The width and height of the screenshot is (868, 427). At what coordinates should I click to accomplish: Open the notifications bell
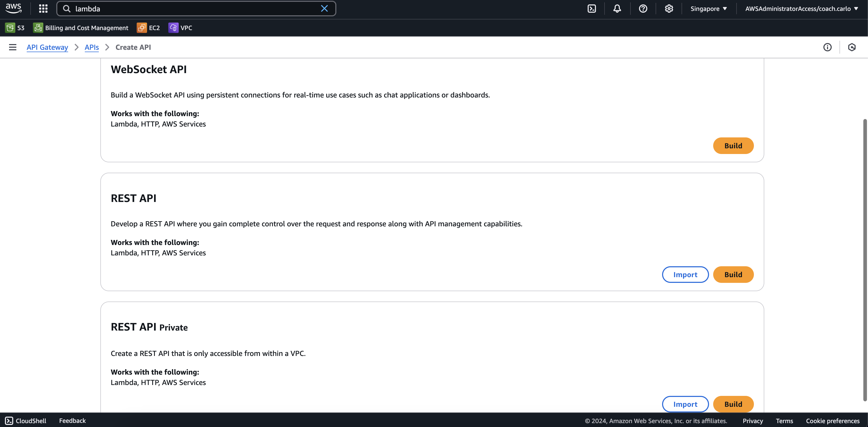click(617, 8)
